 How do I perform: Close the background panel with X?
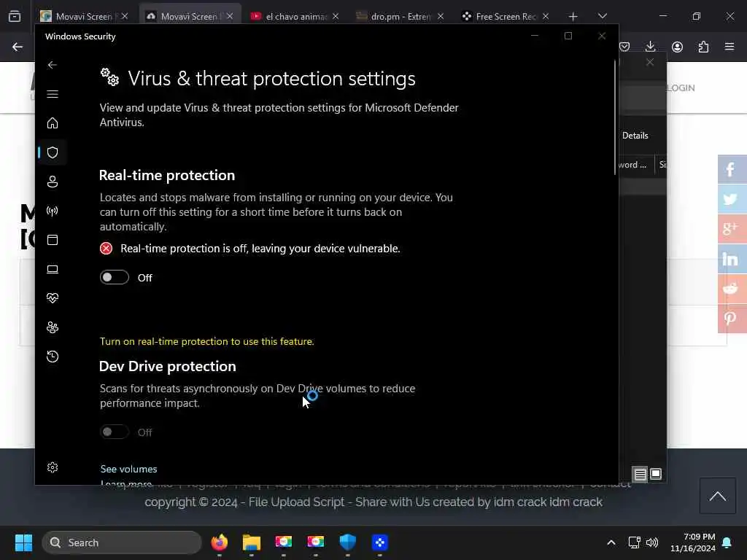650,63
